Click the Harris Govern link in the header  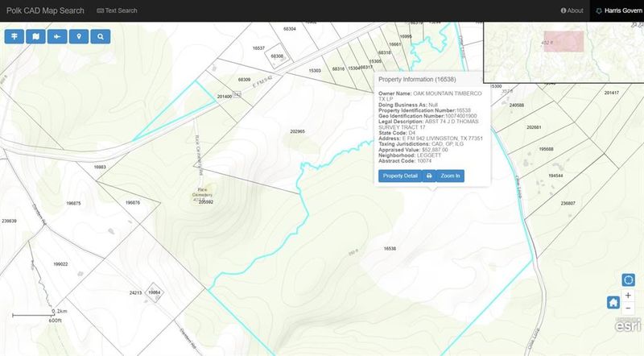point(618,10)
